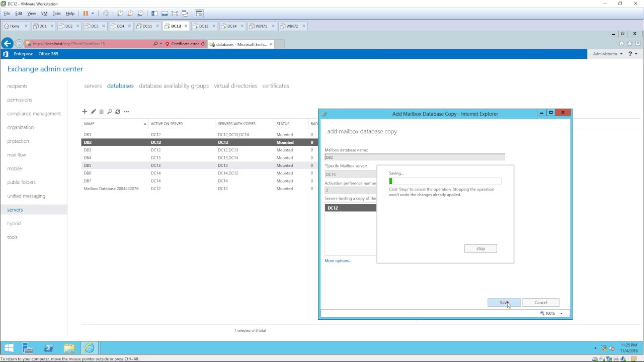Click the refresh icon in the address bar

coord(203,44)
